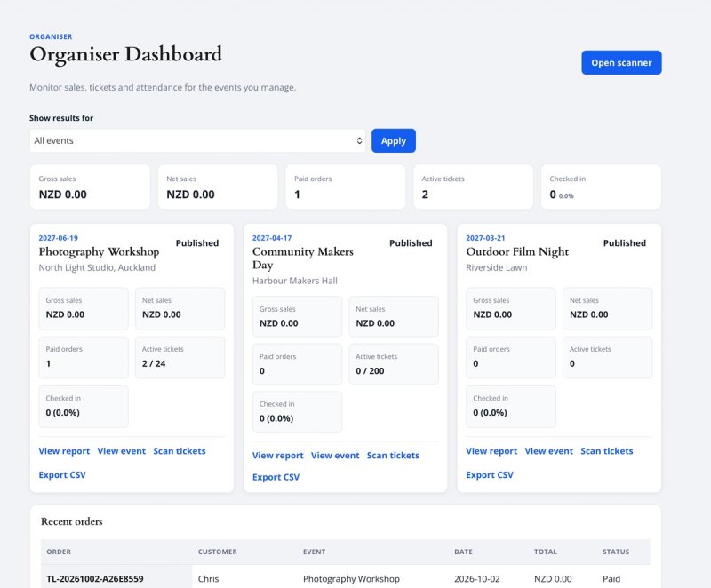The height and width of the screenshot is (588, 711).
Task: Click the overall Paid orders summary card
Action: (x=346, y=187)
